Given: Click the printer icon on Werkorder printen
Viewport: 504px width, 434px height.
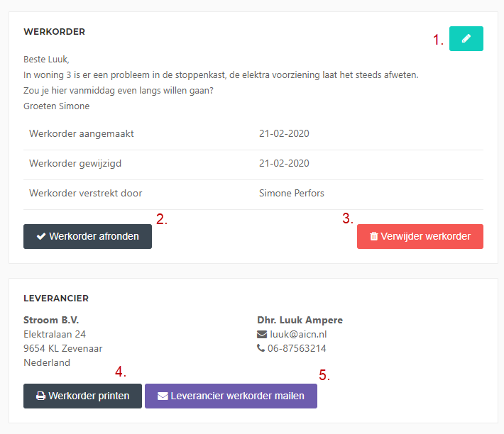Looking at the screenshot, I should [x=41, y=396].
